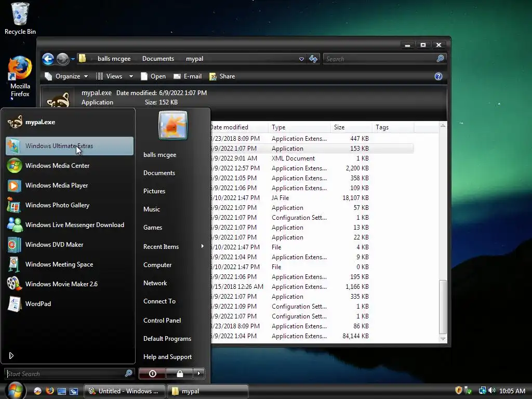Open Control Panel from the Start menu
532x399 pixels.
[x=162, y=321]
